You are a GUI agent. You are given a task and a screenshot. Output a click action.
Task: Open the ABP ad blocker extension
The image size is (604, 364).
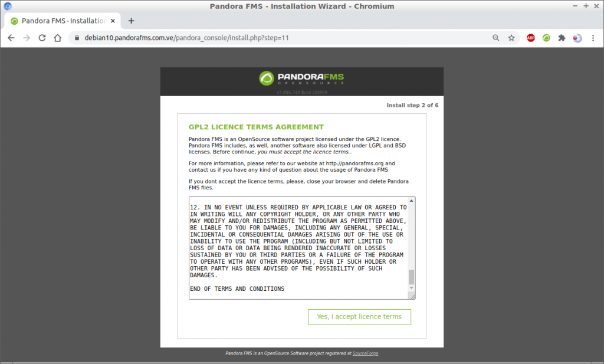pos(531,38)
